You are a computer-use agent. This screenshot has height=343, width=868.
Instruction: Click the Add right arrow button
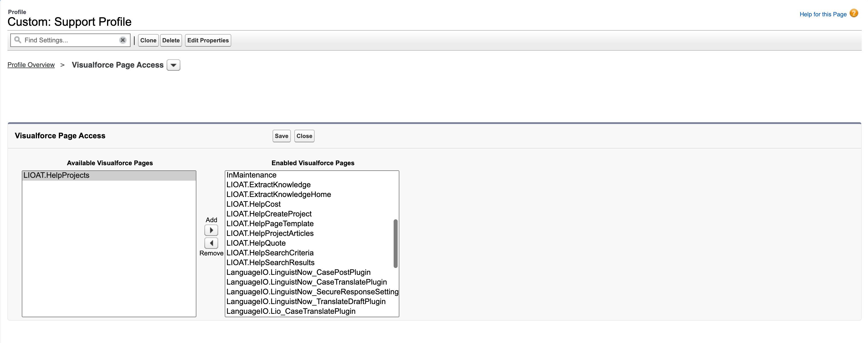pyautogui.click(x=211, y=230)
